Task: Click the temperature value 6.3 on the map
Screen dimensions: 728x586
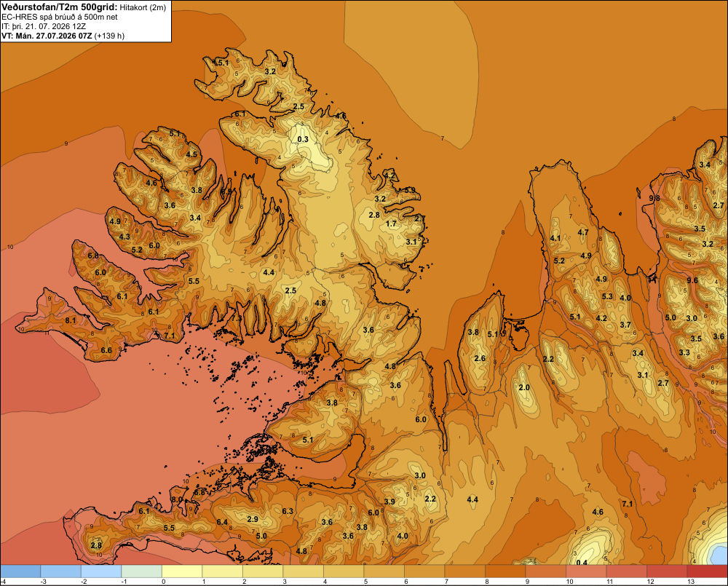Action: pos(288,511)
